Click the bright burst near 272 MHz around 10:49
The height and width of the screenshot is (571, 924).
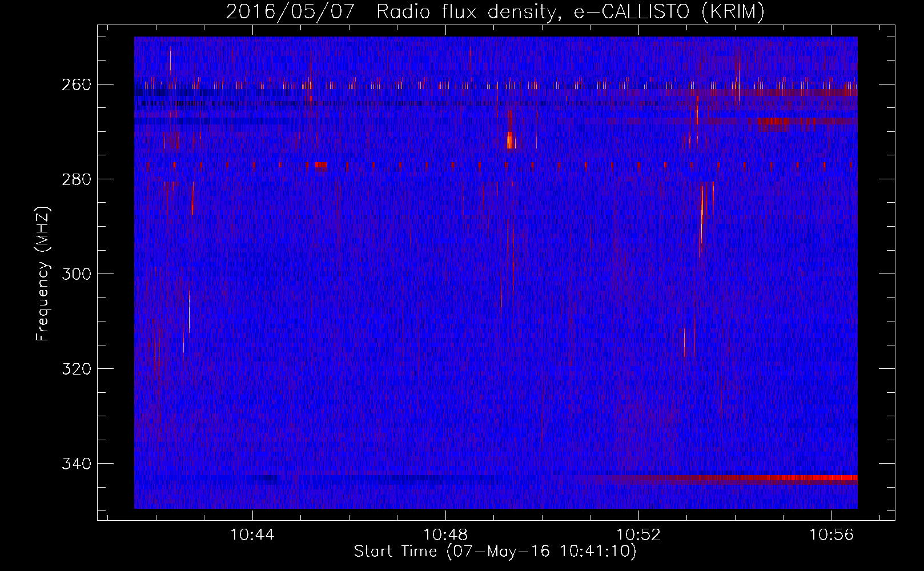pos(511,140)
